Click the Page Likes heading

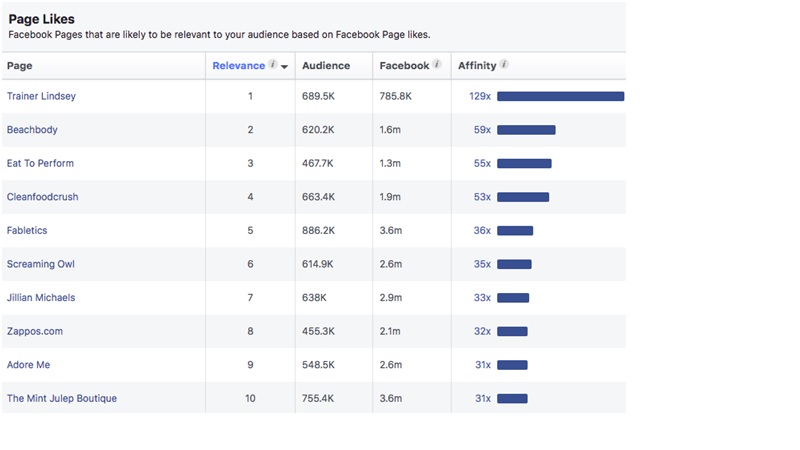pos(41,19)
